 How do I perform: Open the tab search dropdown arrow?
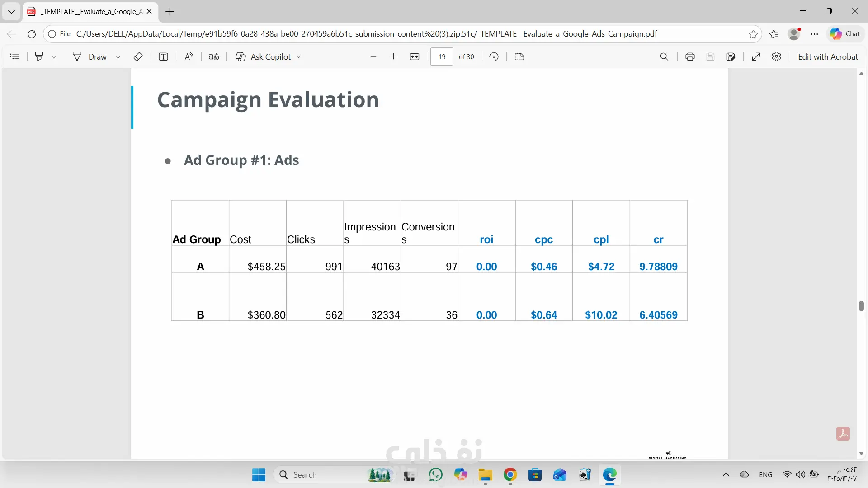(x=11, y=12)
